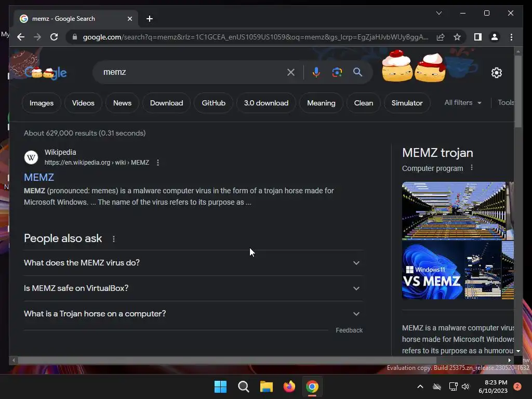
Task: Click the address bar URL
Action: (x=255, y=37)
